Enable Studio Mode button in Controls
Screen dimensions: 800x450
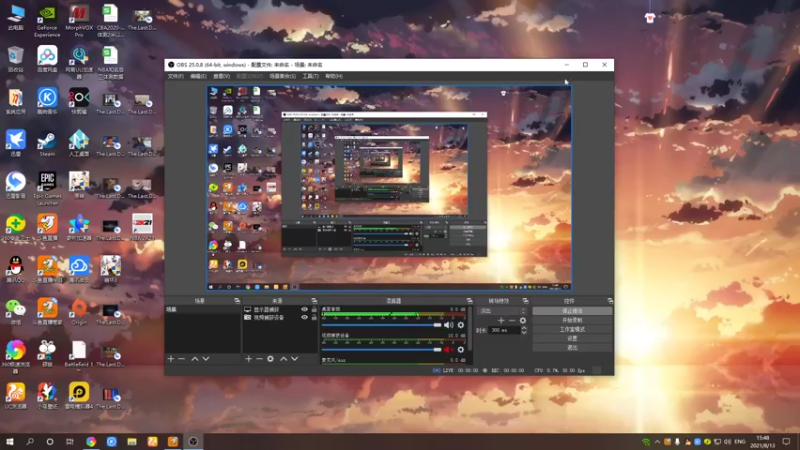click(x=572, y=329)
